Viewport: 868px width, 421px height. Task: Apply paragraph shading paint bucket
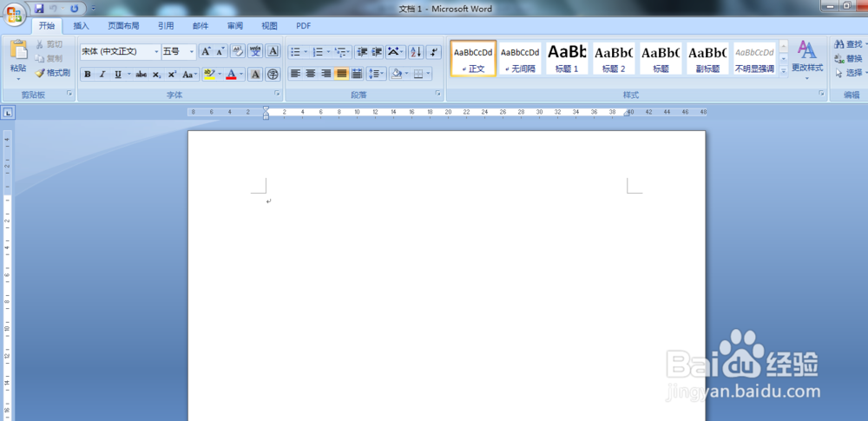(x=397, y=74)
